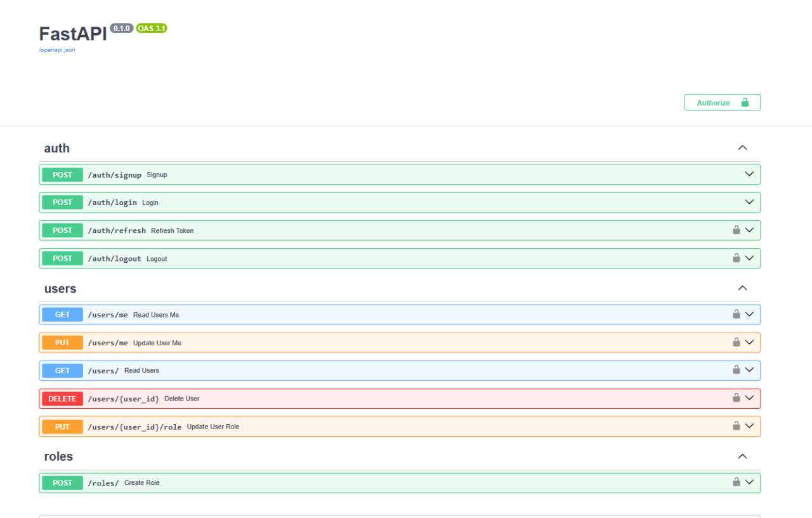Open the /openapi.json link

57,50
